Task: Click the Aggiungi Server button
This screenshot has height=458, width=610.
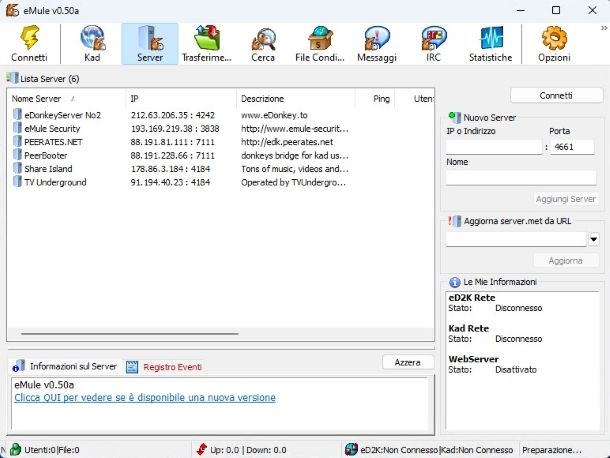Action: pos(566,199)
